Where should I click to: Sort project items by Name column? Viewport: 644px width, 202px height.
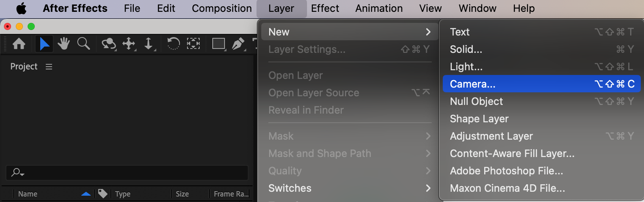28,194
